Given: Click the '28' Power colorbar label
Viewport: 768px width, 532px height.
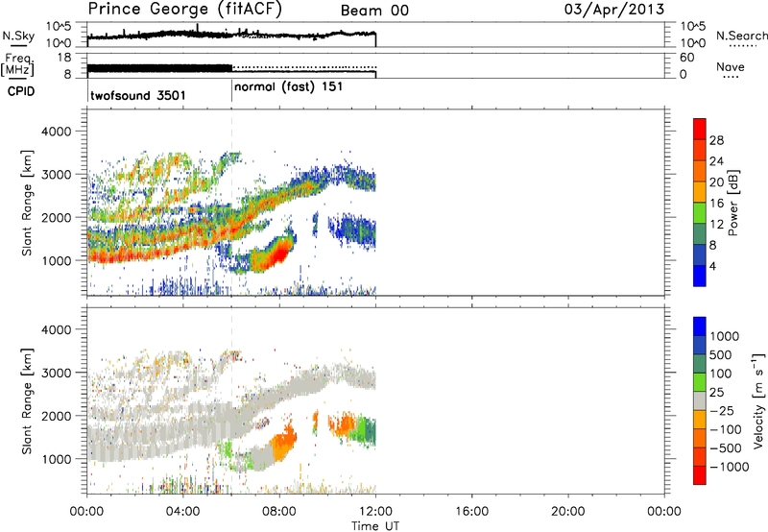Looking at the screenshot, I should coord(716,140).
